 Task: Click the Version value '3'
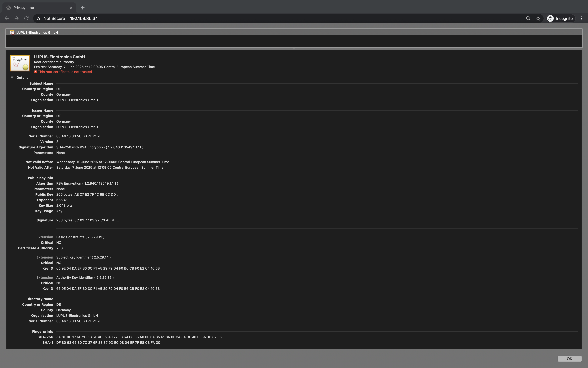point(57,142)
